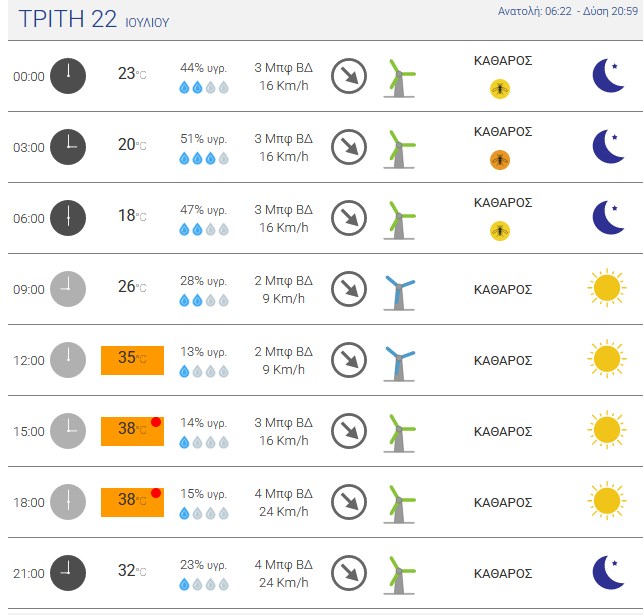The height and width of the screenshot is (615, 644).
Task: Click the Ανατολή 06:22 - Δύση 20:59 text
Action: 568,11
